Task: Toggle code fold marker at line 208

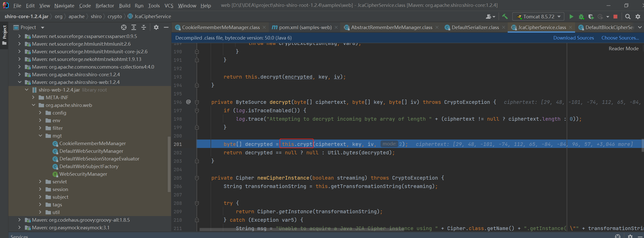Action: pos(197,203)
